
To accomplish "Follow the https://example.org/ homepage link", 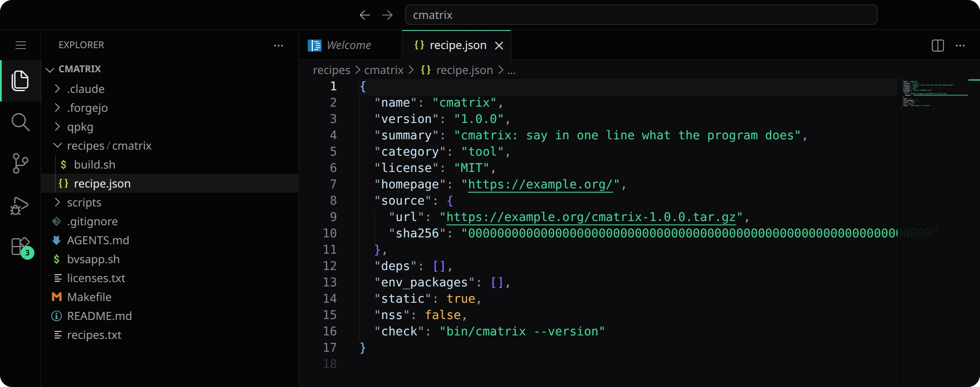I will click(540, 184).
